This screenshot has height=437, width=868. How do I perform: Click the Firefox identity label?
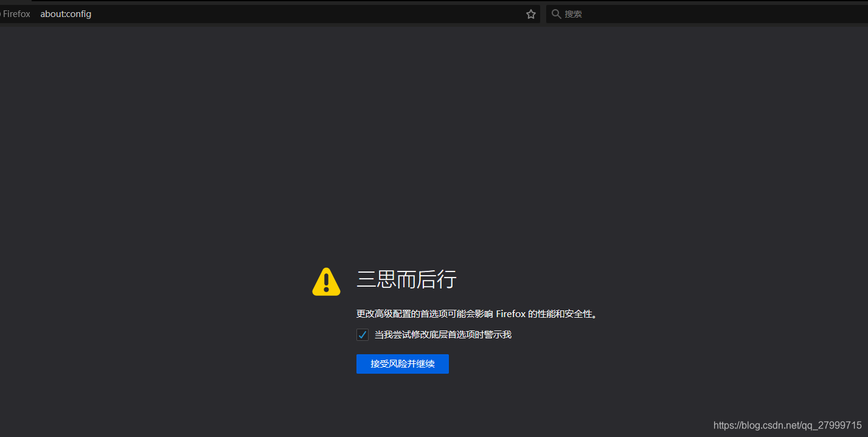(x=15, y=14)
